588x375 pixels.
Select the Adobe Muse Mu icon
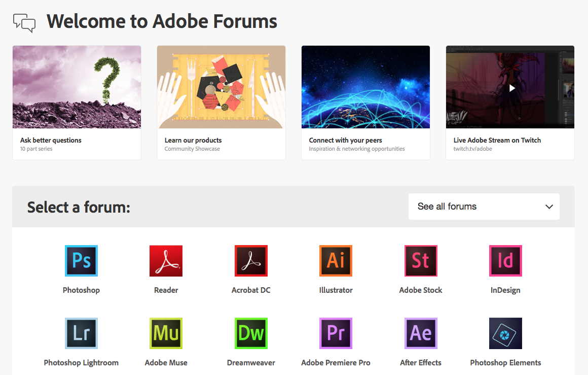(166, 333)
